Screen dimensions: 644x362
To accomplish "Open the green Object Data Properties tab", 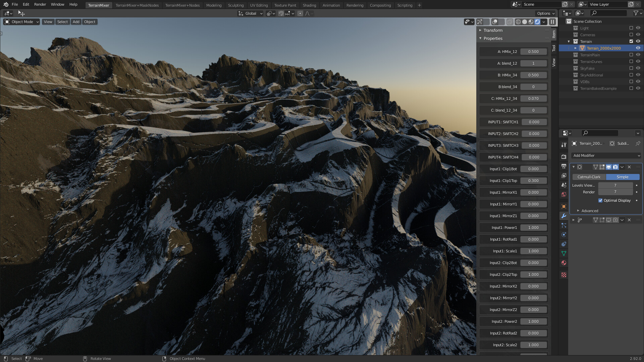I will click(563, 253).
